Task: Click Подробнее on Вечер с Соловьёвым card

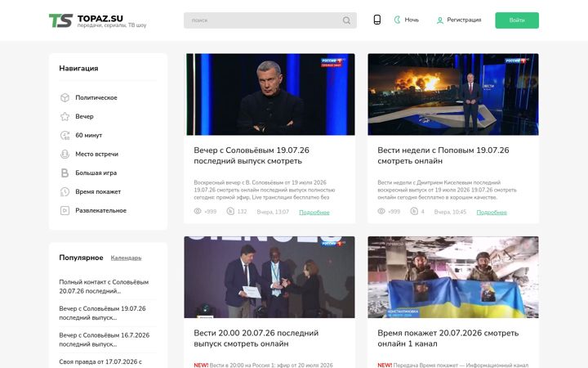Action: [314, 212]
